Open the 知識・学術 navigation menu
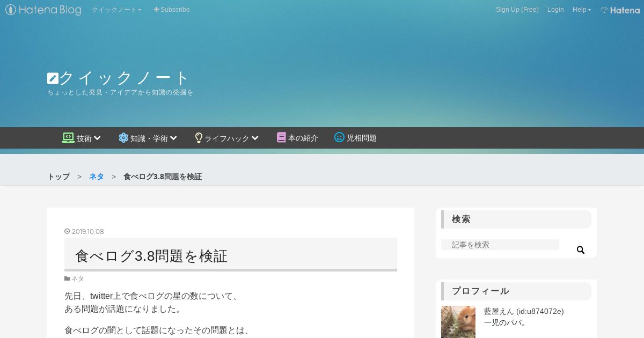 point(148,138)
